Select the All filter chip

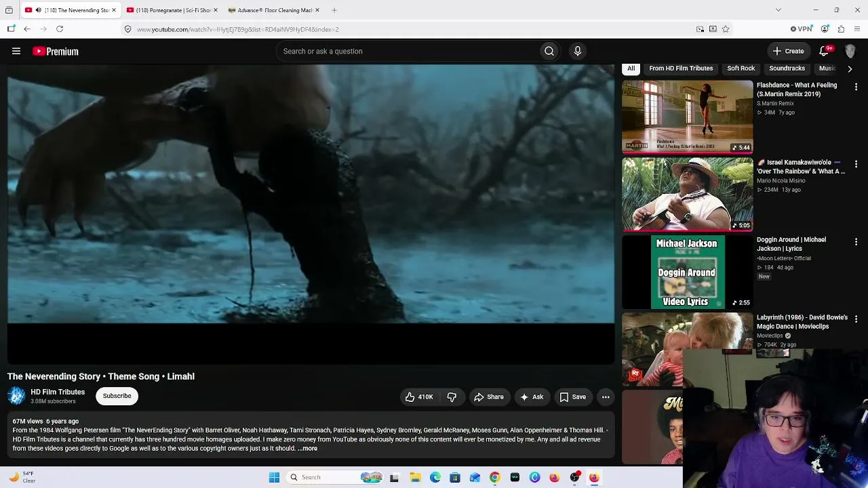(631, 68)
